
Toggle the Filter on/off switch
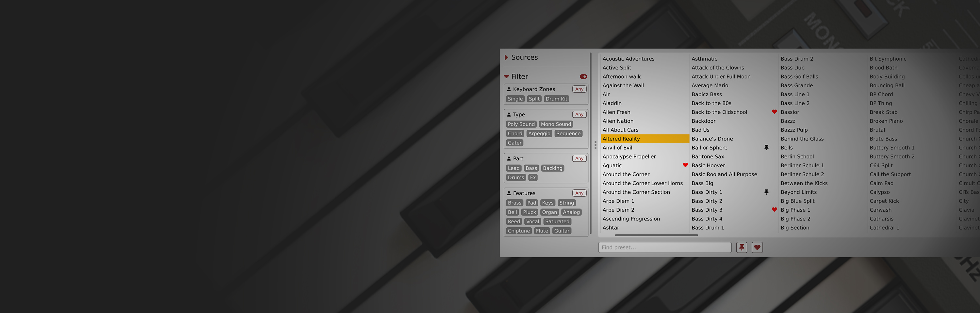click(583, 77)
